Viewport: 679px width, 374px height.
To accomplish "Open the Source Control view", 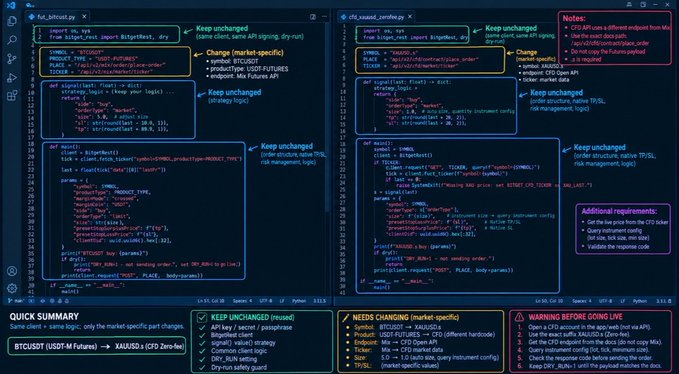I will point(12,59).
